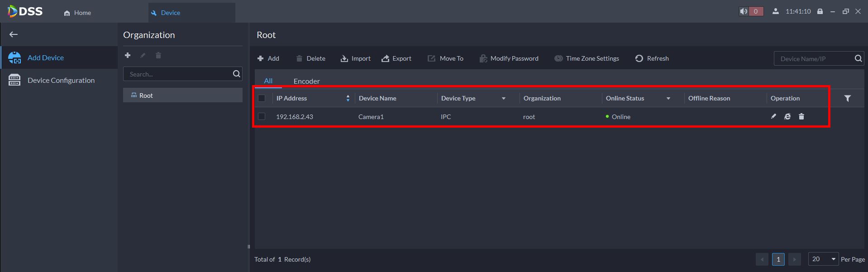
Task: Check the box for 192.168.2.43 row
Action: coord(262,116)
